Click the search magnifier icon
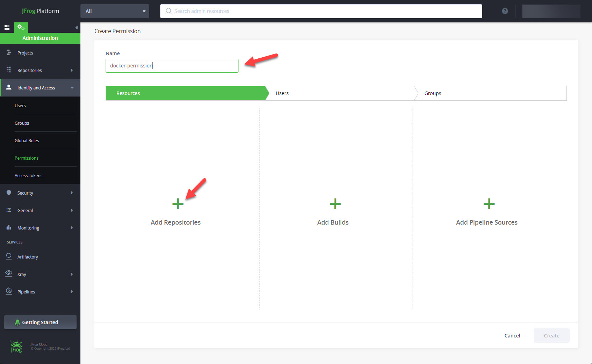Viewport: 592px width, 364px height. tap(168, 11)
